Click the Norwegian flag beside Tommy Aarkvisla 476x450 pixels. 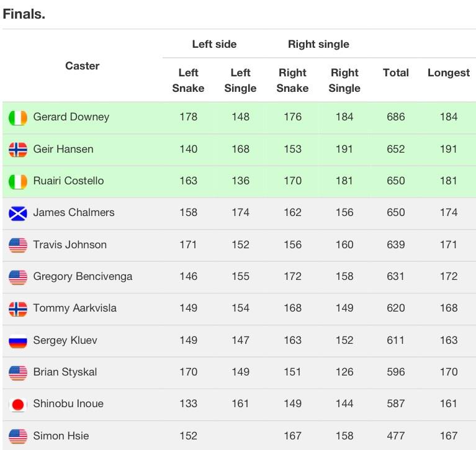[18, 309]
